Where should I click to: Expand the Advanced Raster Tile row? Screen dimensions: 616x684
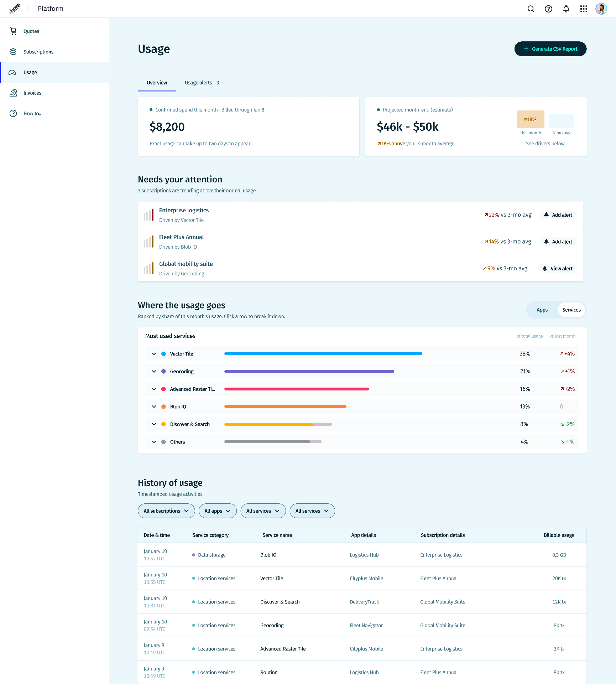(154, 389)
